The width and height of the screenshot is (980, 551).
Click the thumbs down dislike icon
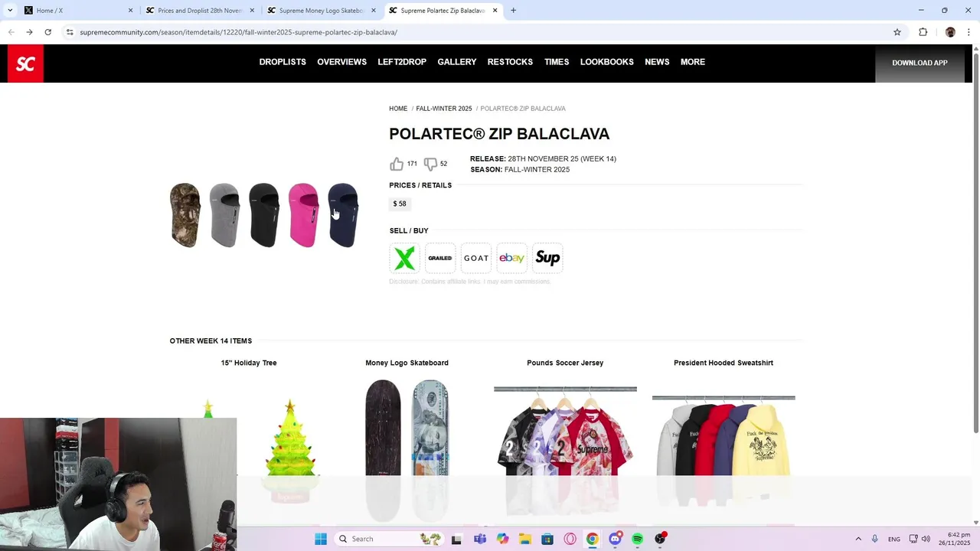click(430, 164)
